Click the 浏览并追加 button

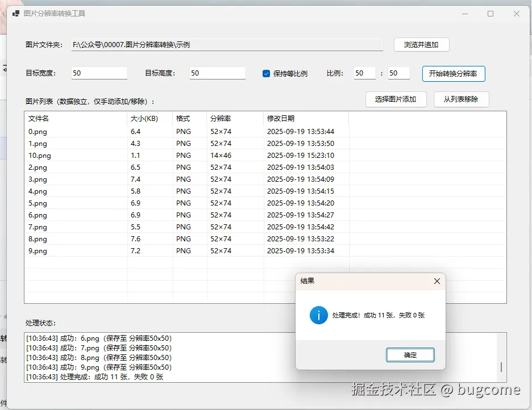click(x=421, y=45)
